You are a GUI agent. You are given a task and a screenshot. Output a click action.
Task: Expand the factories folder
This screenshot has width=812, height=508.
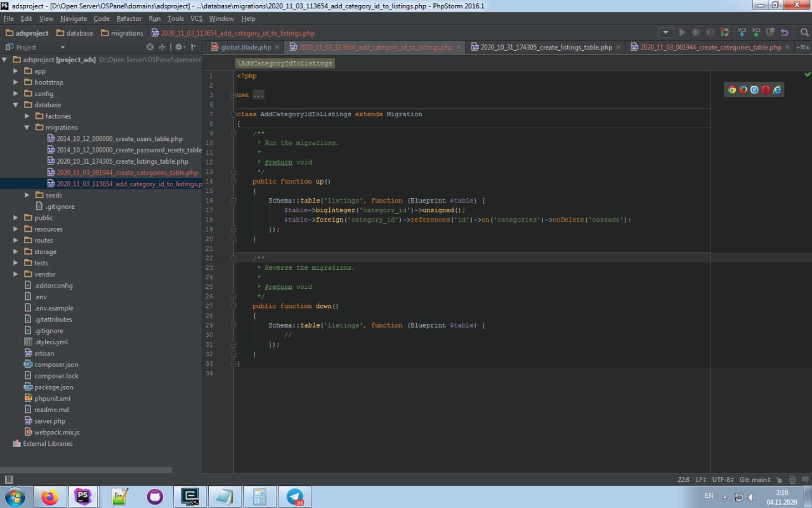[x=27, y=116]
